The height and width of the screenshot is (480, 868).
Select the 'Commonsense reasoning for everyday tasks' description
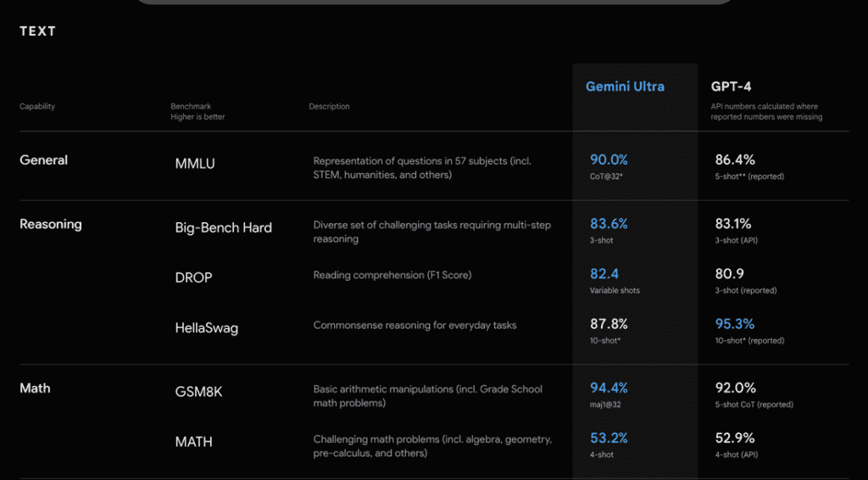(415, 325)
